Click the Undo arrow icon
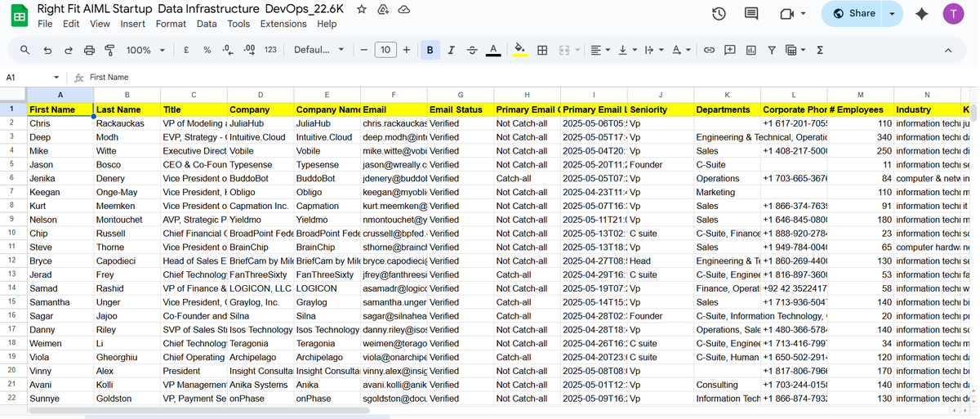The image size is (980, 419). (47, 50)
